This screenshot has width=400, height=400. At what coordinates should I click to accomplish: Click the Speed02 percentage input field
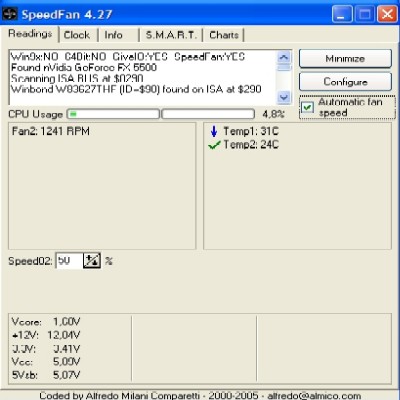69,261
